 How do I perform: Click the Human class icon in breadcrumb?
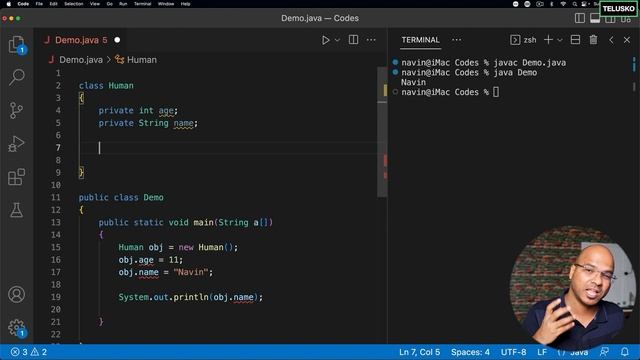[x=120, y=60]
